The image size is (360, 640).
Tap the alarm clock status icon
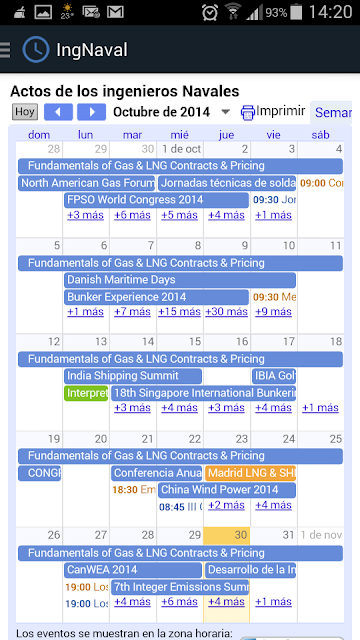209,12
